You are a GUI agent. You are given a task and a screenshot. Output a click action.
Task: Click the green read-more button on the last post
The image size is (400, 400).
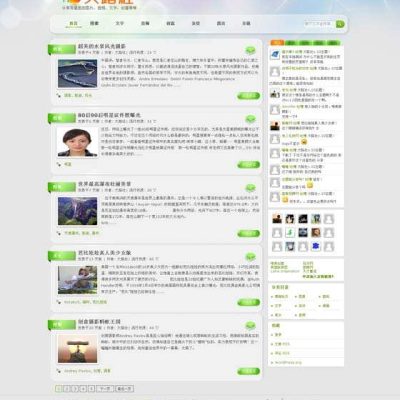click(x=249, y=371)
